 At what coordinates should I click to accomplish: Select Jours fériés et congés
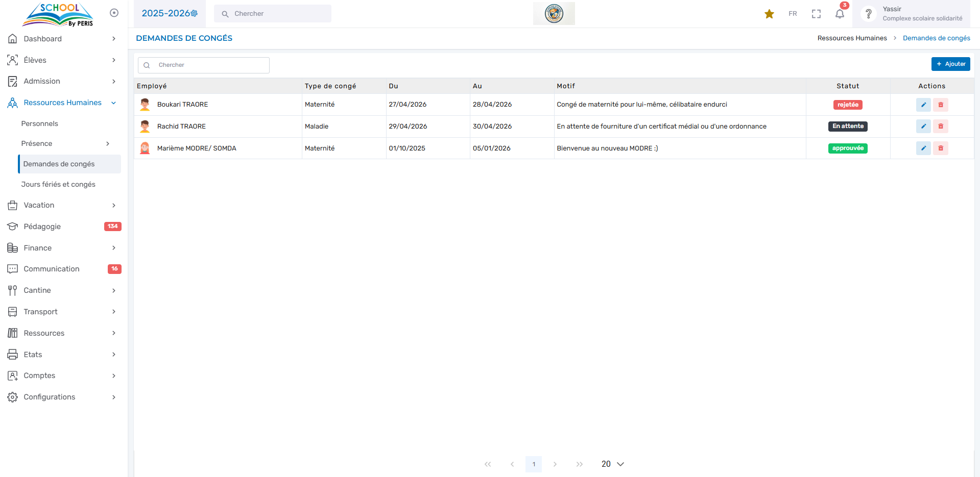(x=58, y=184)
